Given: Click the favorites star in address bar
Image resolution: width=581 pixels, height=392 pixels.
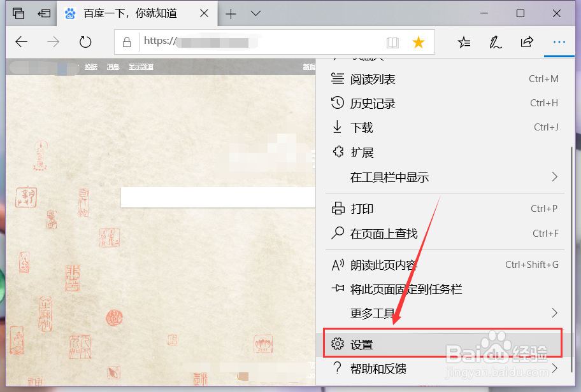Looking at the screenshot, I should [x=419, y=42].
